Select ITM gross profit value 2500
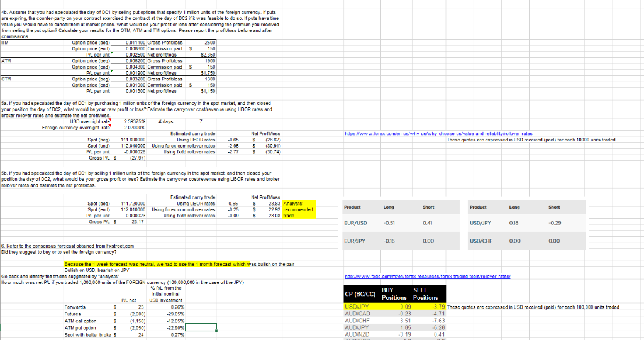This screenshot has width=644, height=340. click(201, 42)
